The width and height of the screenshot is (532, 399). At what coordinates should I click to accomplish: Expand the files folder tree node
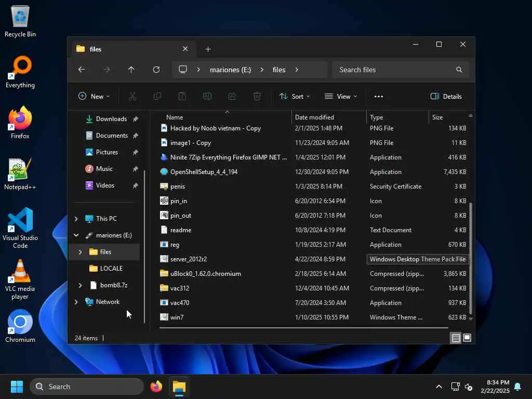point(80,252)
